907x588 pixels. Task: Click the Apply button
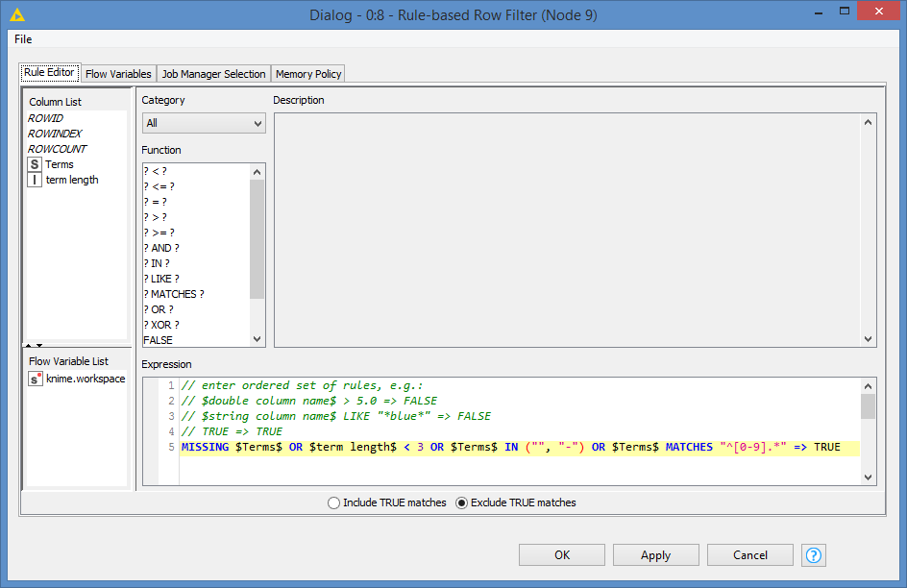point(655,555)
